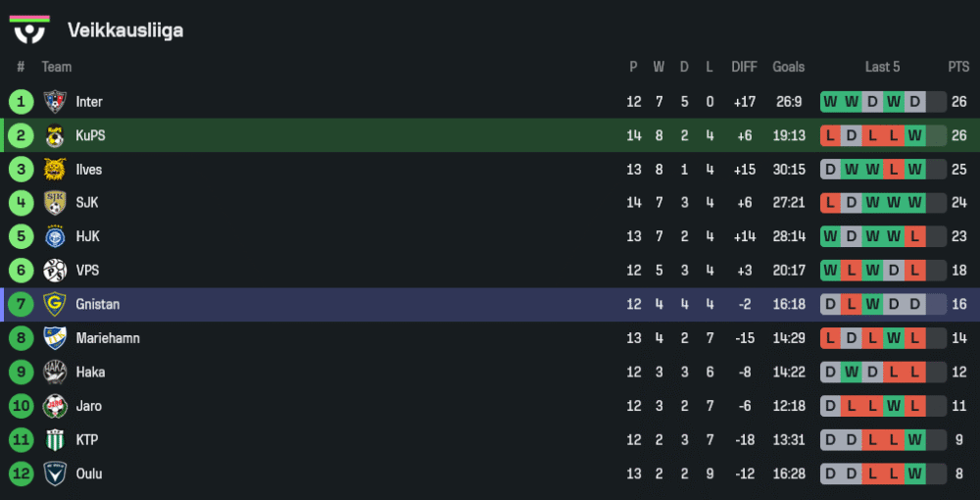Click the Veikkausliiga league logo icon
Viewport: 980px width, 500px height.
pos(29,29)
